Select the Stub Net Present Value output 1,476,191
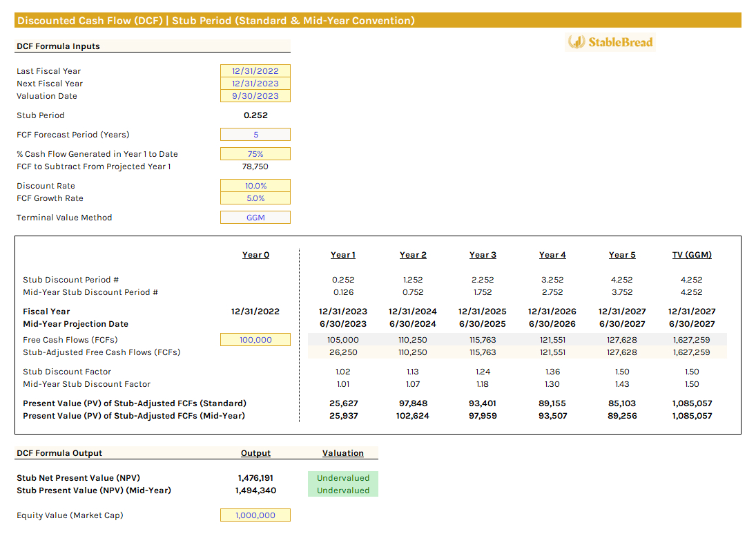 tap(255, 477)
